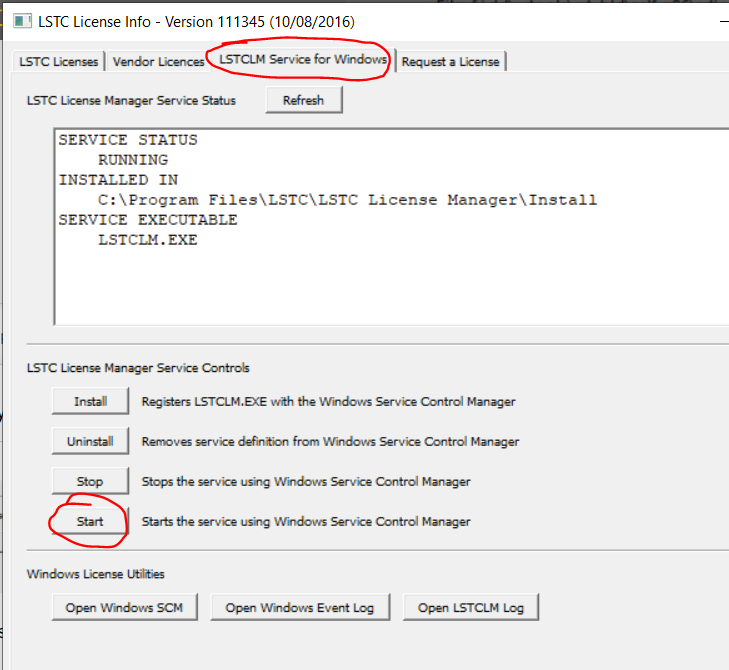Select the LSTCLM Service for Windows tab

[x=303, y=60]
